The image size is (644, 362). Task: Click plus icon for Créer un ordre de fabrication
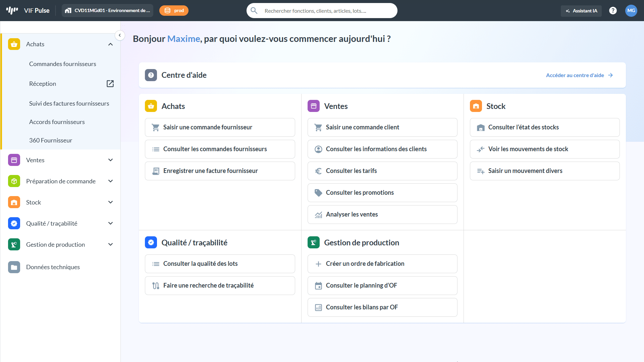click(318, 264)
